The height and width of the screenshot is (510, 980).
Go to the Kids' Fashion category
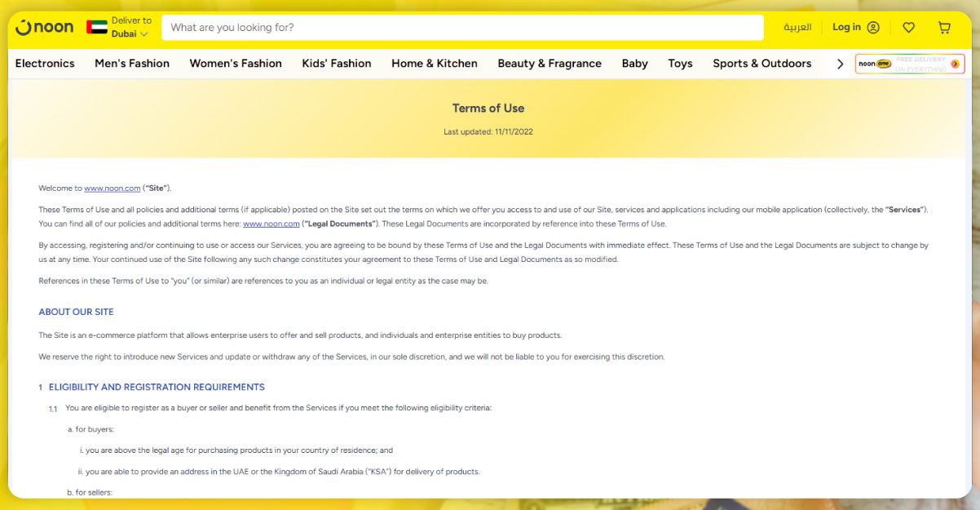(x=336, y=64)
